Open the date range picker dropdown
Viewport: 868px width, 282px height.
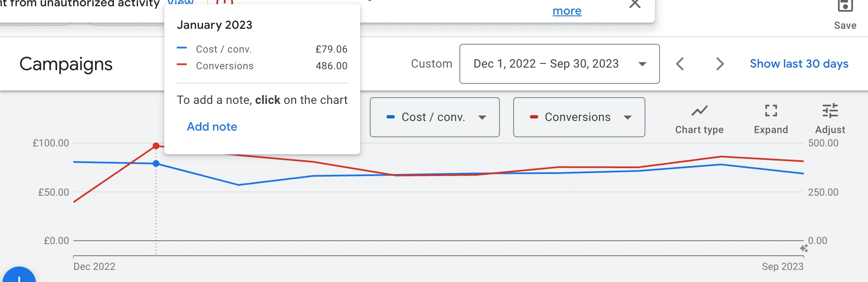click(x=559, y=64)
